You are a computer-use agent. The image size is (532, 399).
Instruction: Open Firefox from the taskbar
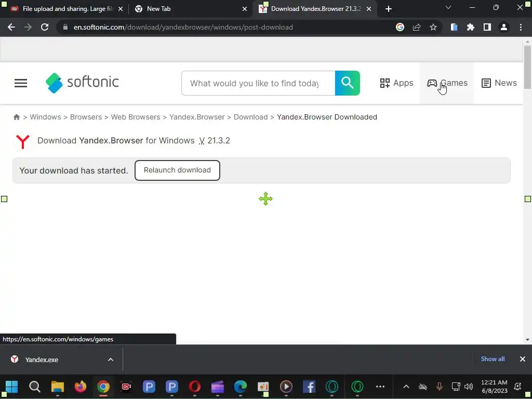pyautogui.click(x=81, y=387)
